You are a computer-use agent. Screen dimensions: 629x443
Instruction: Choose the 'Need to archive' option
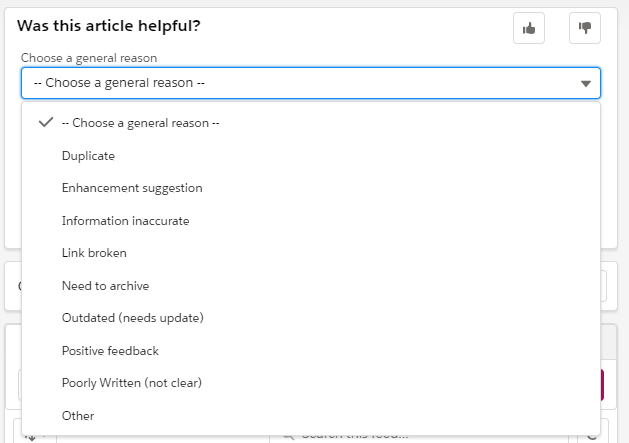(x=105, y=286)
